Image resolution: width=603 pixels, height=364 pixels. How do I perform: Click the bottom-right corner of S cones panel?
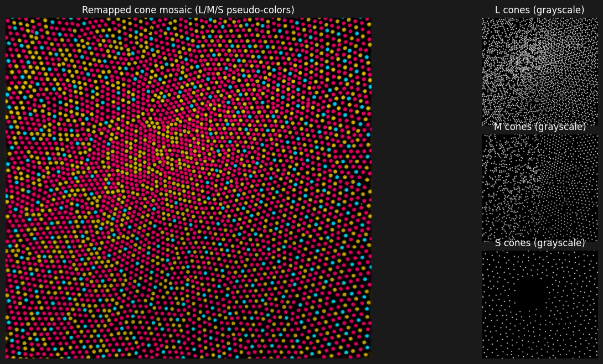tap(596, 356)
